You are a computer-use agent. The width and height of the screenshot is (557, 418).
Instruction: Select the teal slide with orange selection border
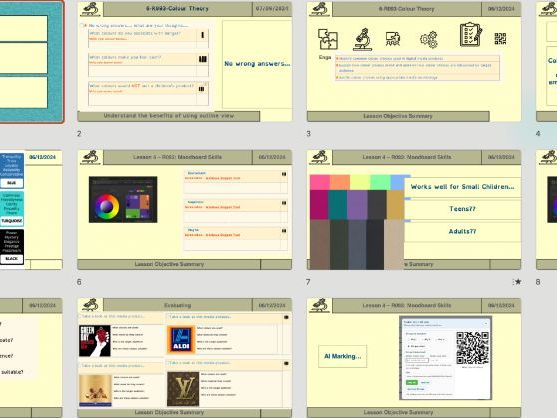click(x=32, y=62)
